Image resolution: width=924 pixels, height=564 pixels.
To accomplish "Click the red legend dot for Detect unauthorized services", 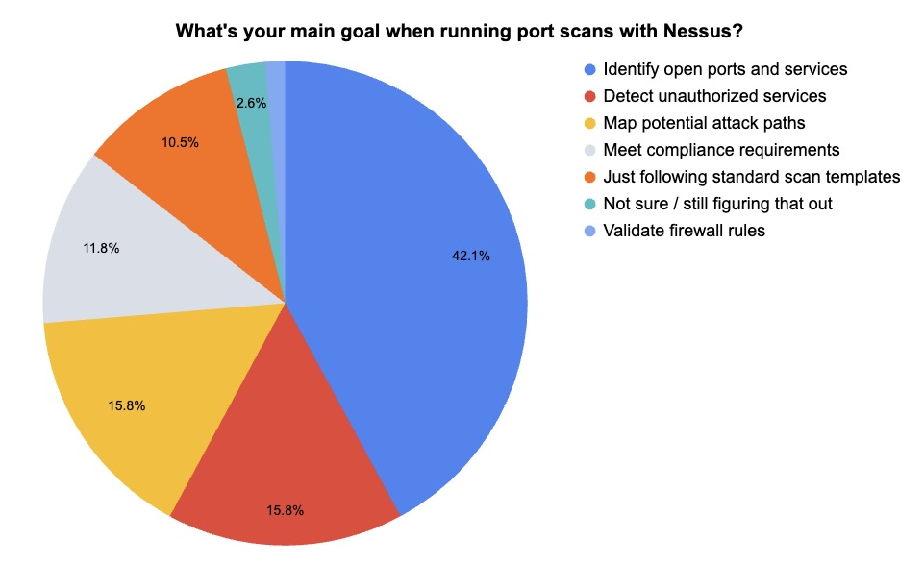I will pyautogui.click(x=589, y=96).
